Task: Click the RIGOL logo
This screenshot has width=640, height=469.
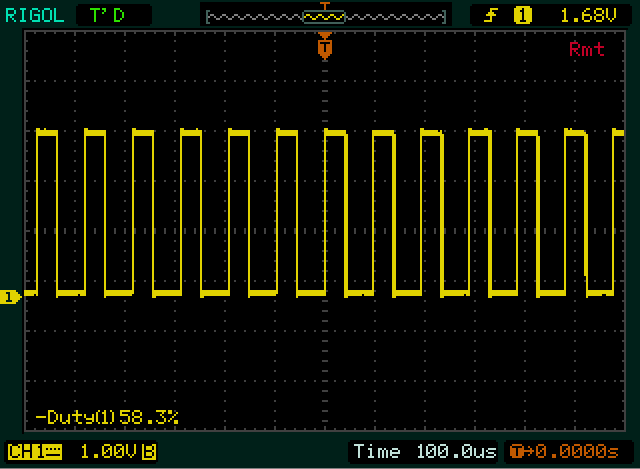Action: [x=34, y=15]
